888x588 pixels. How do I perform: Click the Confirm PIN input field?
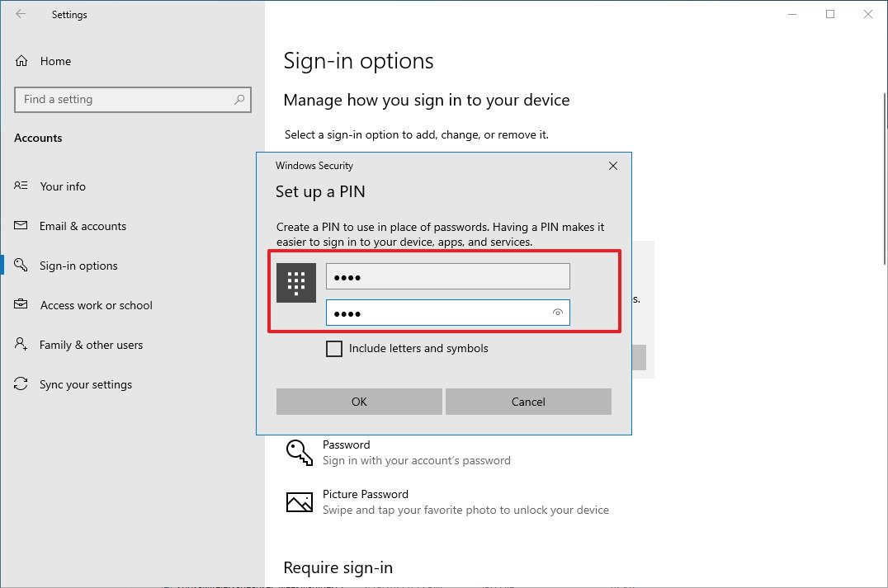[x=437, y=313]
